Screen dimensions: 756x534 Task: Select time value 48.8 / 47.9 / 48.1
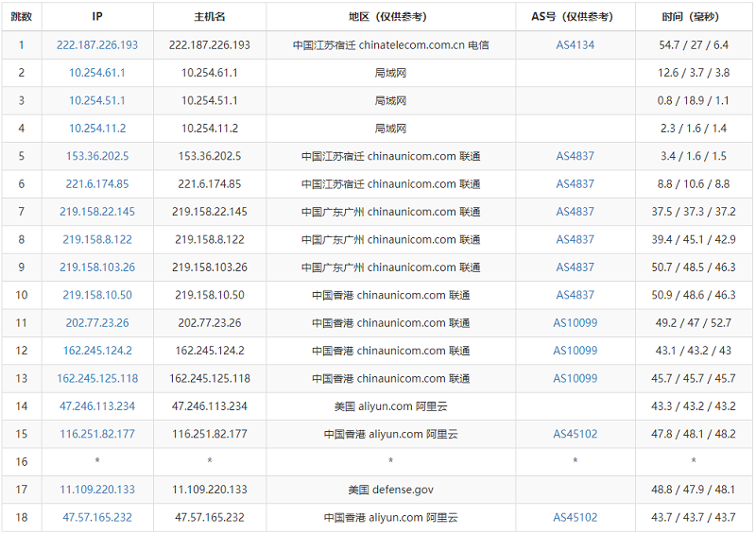pos(694,490)
